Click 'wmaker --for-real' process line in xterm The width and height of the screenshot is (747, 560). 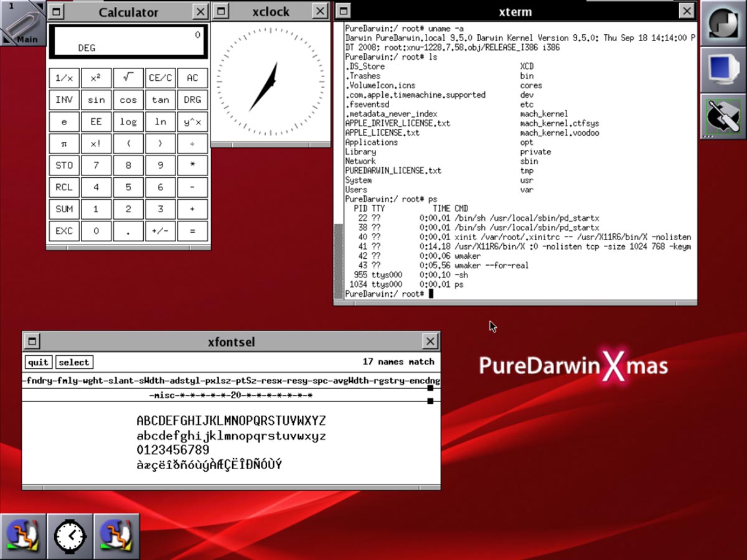pos(492,265)
